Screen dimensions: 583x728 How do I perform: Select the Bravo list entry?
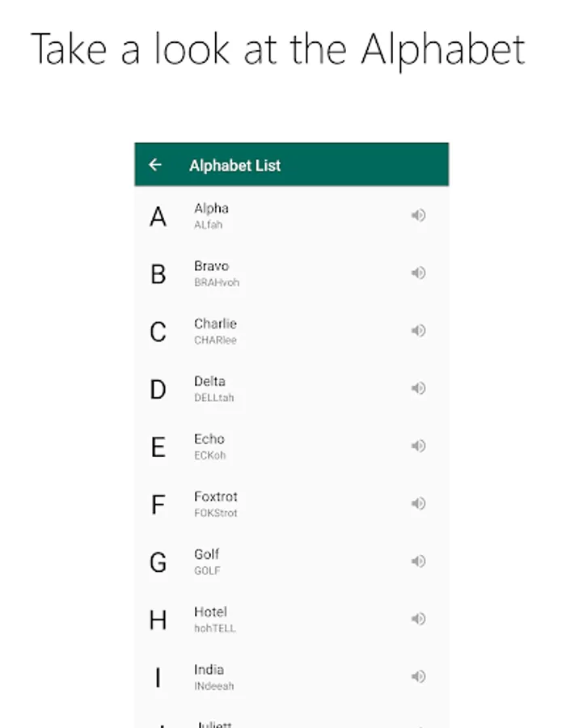291,273
